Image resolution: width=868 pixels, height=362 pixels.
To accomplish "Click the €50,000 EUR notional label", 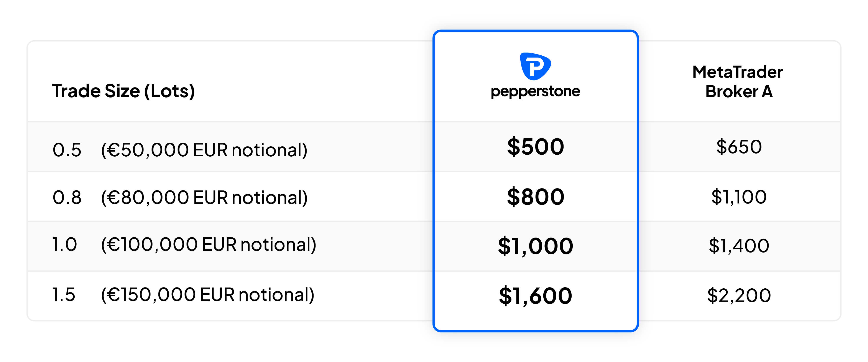I will coord(204,150).
